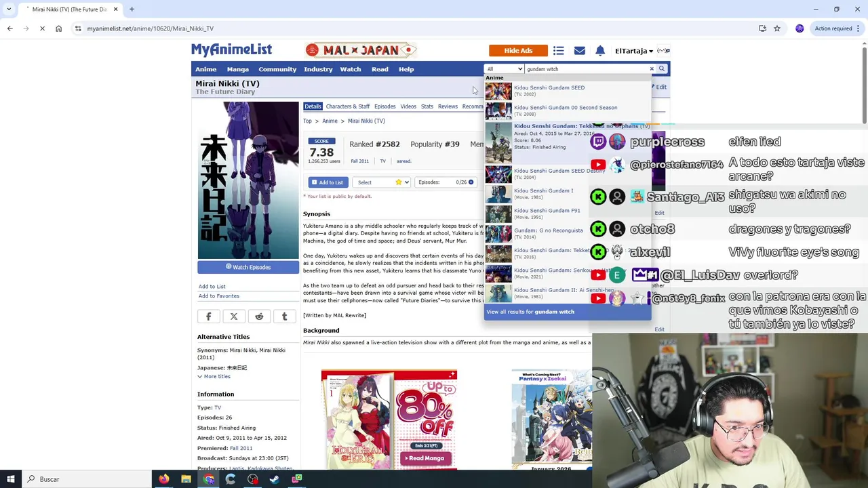Share the page on Facebook

coord(208,317)
